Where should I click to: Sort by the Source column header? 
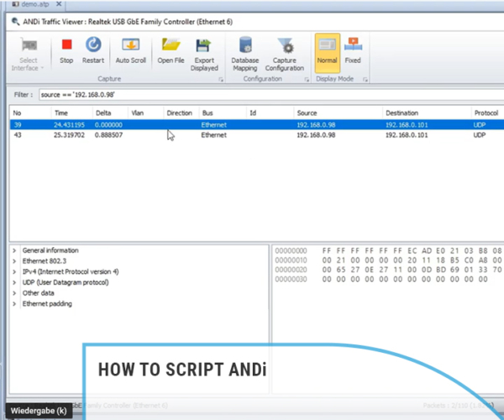click(x=307, y=113)
